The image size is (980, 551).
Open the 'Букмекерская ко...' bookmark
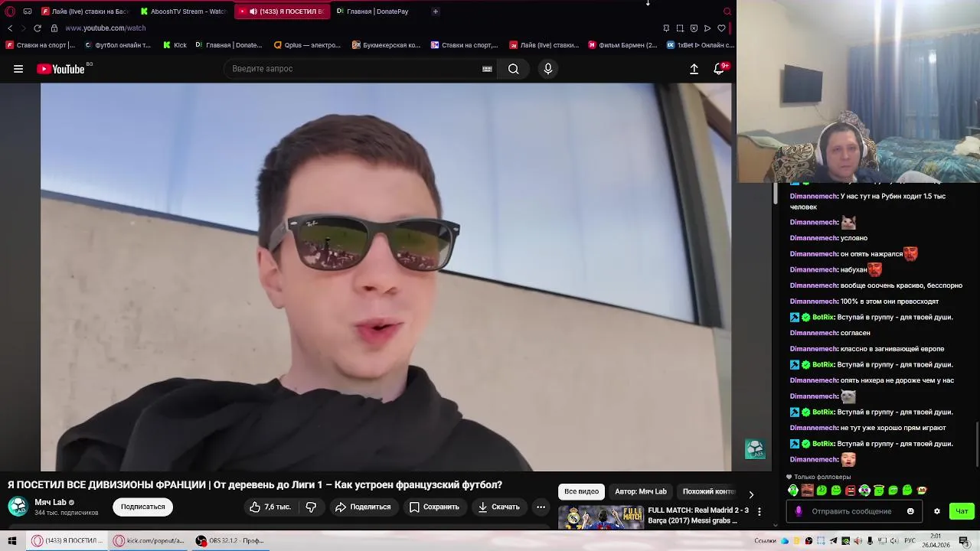coord(387,45)
